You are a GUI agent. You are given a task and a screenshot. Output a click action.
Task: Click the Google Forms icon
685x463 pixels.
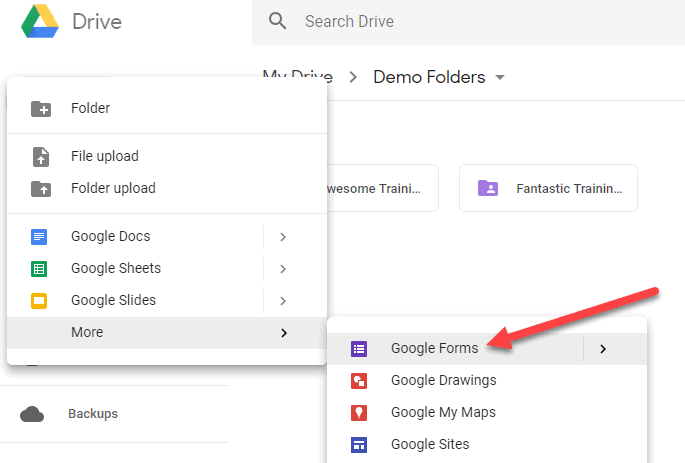359,349
